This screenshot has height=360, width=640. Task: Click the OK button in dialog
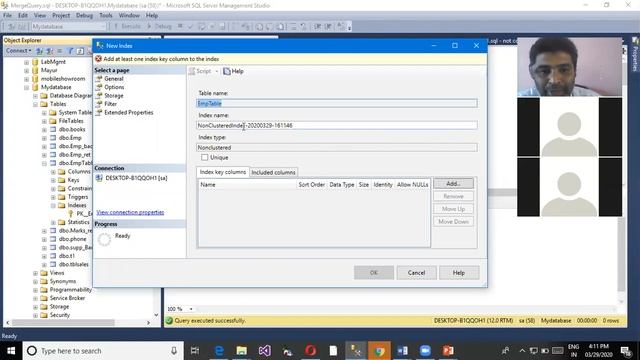pos(373,273)
